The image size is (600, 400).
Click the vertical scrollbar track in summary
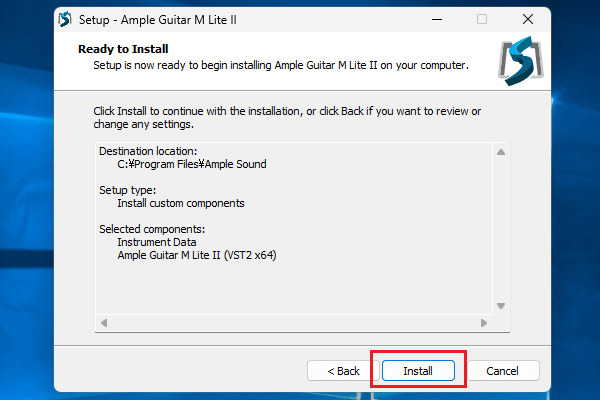(502, 228)
